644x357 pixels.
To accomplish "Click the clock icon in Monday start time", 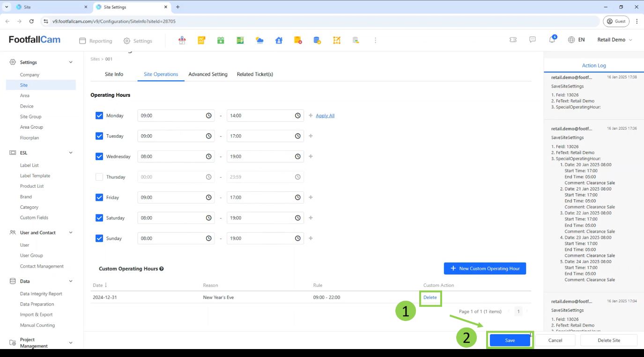I will (x=208, y=116).
